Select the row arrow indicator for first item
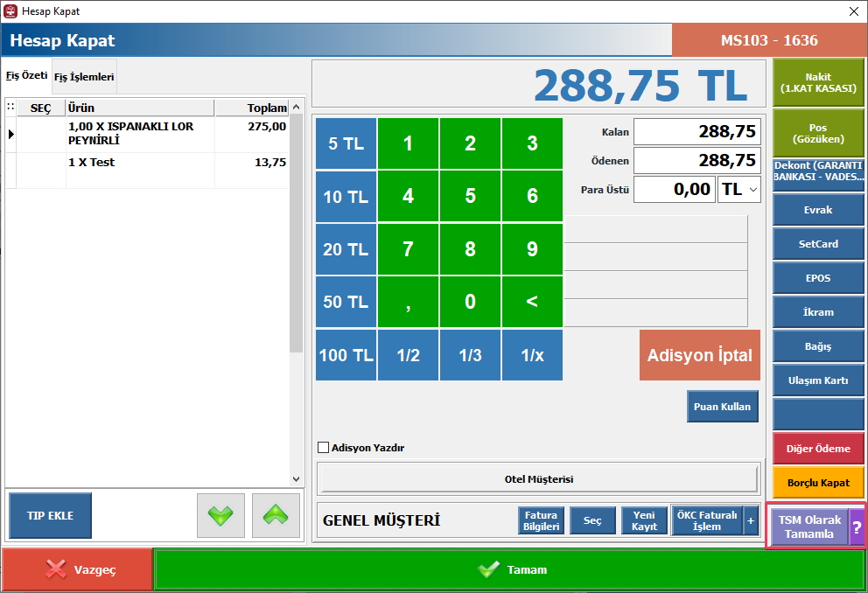 (11, 134)
